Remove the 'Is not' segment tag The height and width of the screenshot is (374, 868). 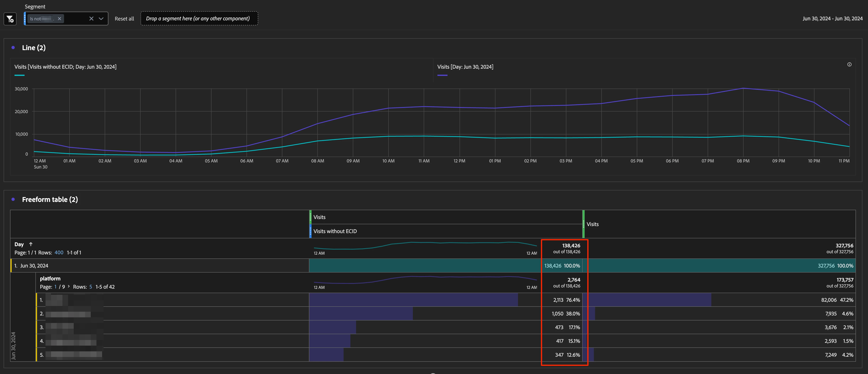click(59, 19)
